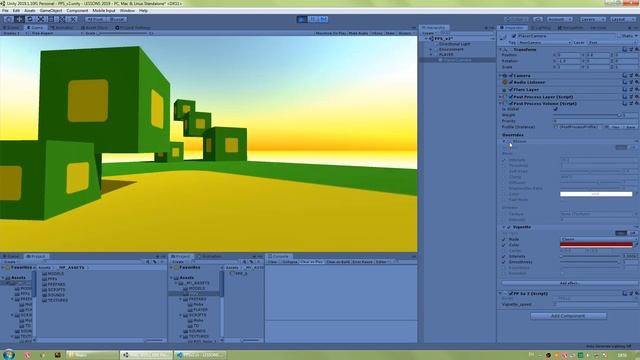640x360 pixels.
Task: Open the GameObject menu
Action: [x=51, y=11]
